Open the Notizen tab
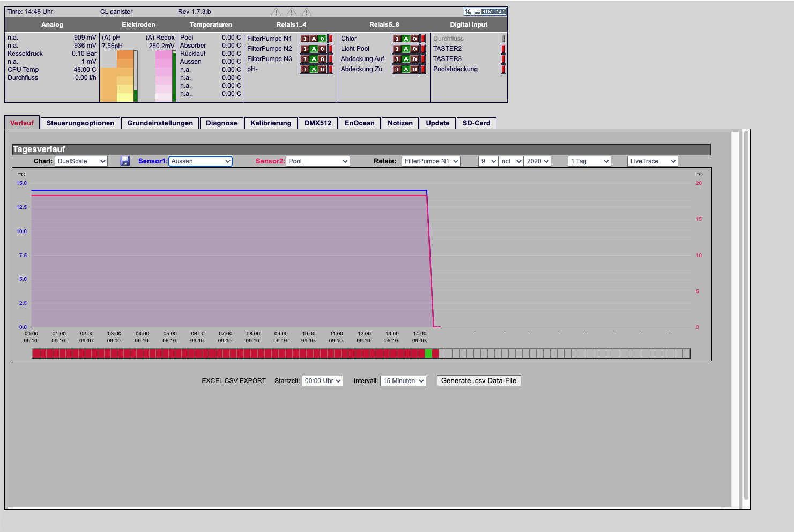This screenshot has width=794, height=532. click(400, 123)
